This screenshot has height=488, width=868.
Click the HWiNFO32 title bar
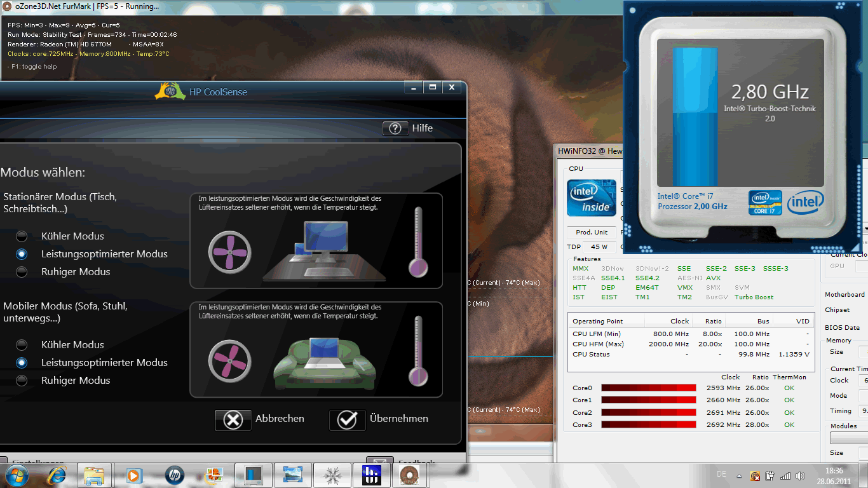[588, 151]
